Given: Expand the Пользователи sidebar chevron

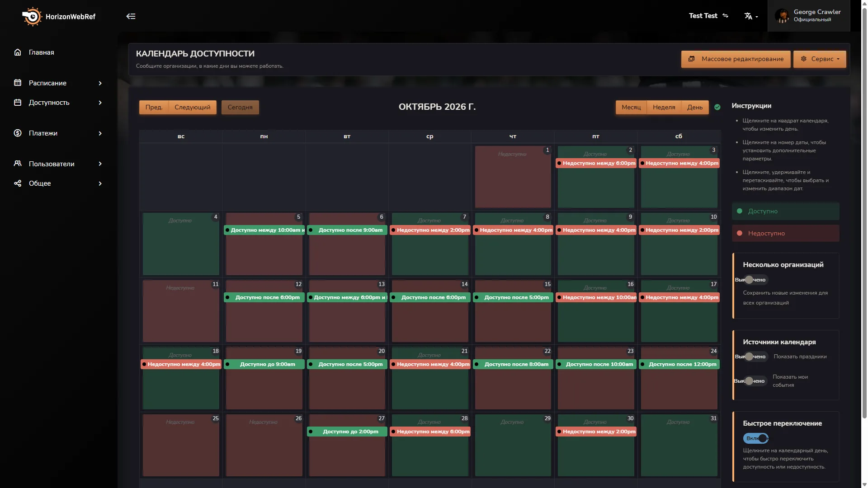Looking at the screenshot, I should pyautogui.click(x=100, y=164).
